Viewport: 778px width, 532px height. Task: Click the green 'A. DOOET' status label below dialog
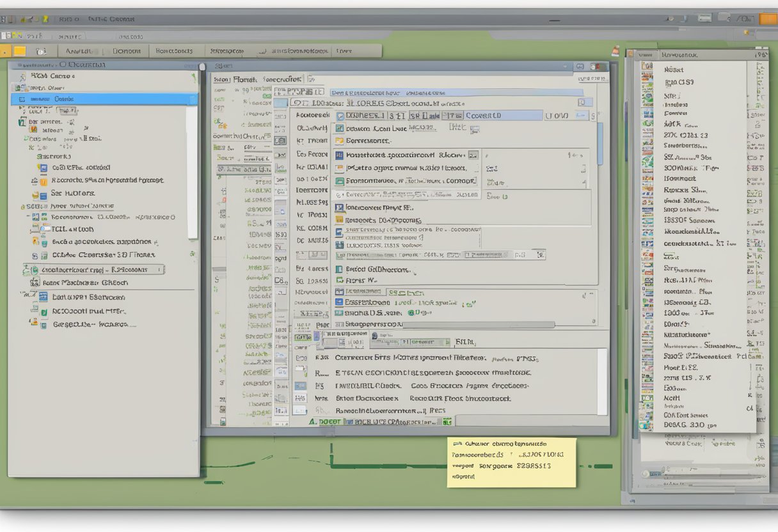pos(326,422)
